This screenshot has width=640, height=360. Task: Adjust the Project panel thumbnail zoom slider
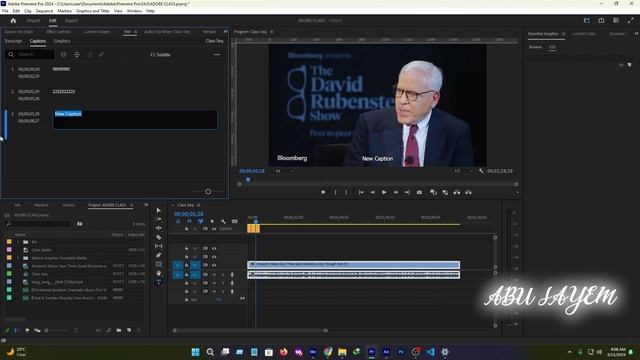pyautogui.click(x=56, y=330)
